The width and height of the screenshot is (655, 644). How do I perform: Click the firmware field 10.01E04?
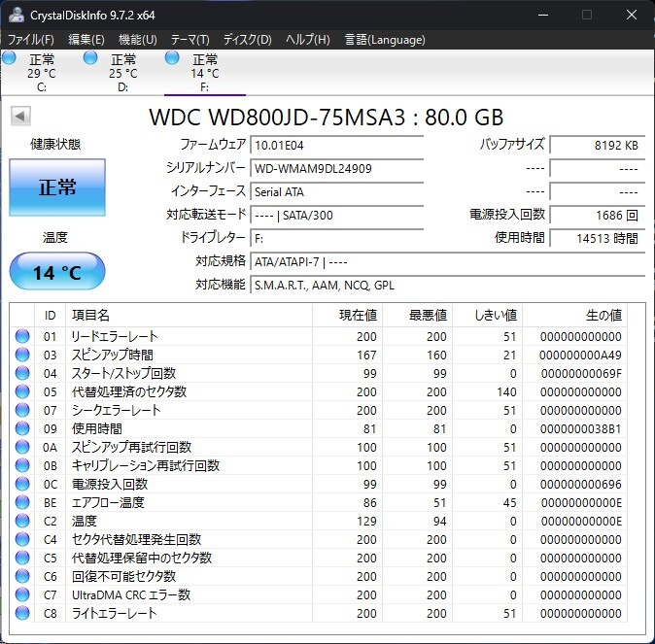coord(336,146)
